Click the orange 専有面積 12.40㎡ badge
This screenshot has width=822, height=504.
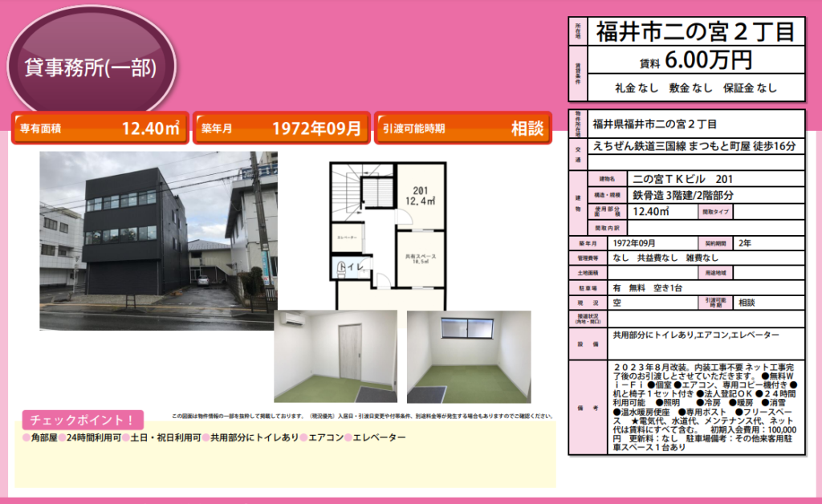[x=100, y=128]
